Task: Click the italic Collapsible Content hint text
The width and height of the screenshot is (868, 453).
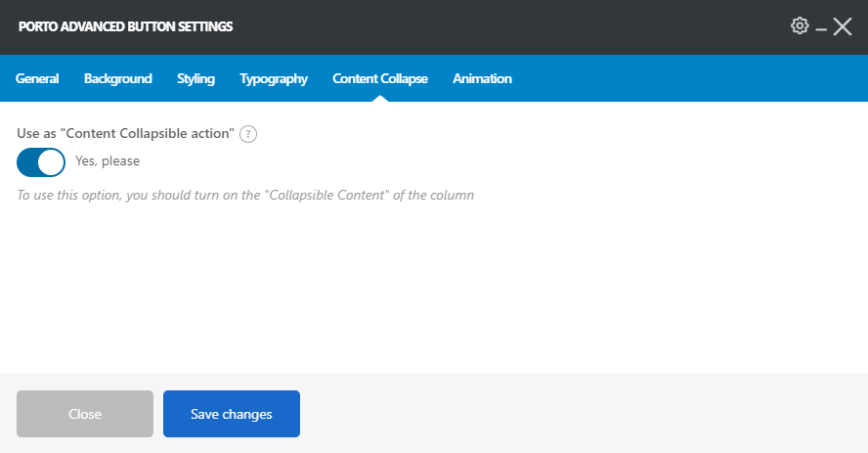Action: (x=245, y=195)
